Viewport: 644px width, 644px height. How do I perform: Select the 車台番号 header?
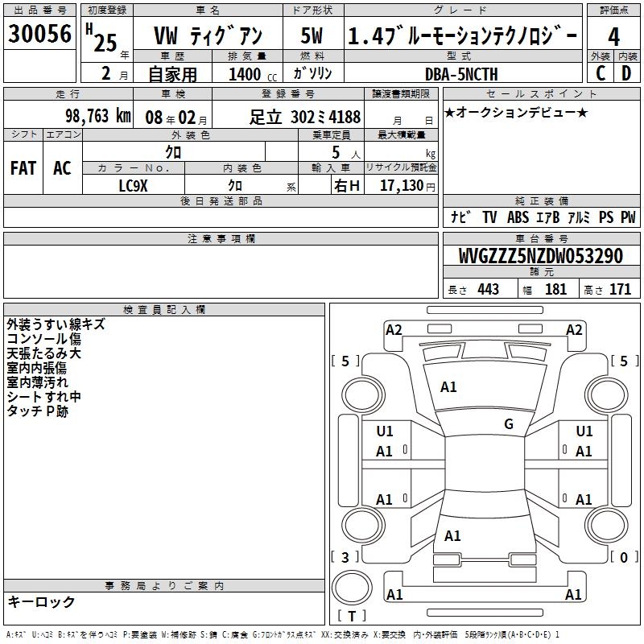541,238
